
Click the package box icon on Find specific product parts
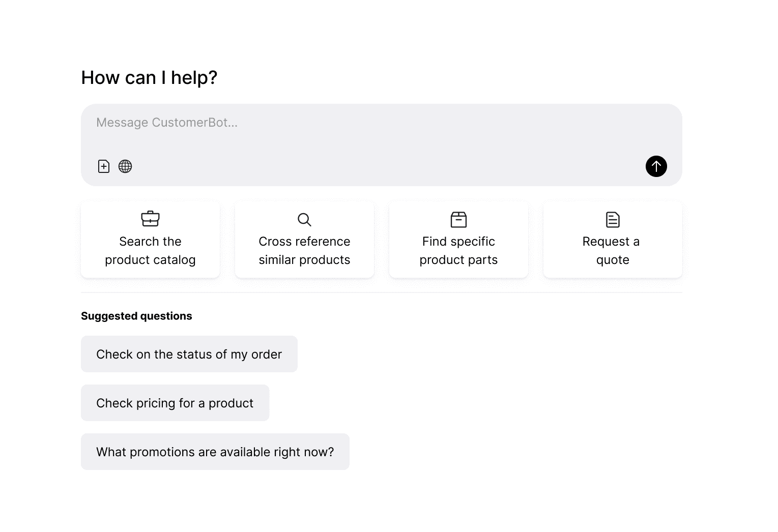click(x=458, y=219)
